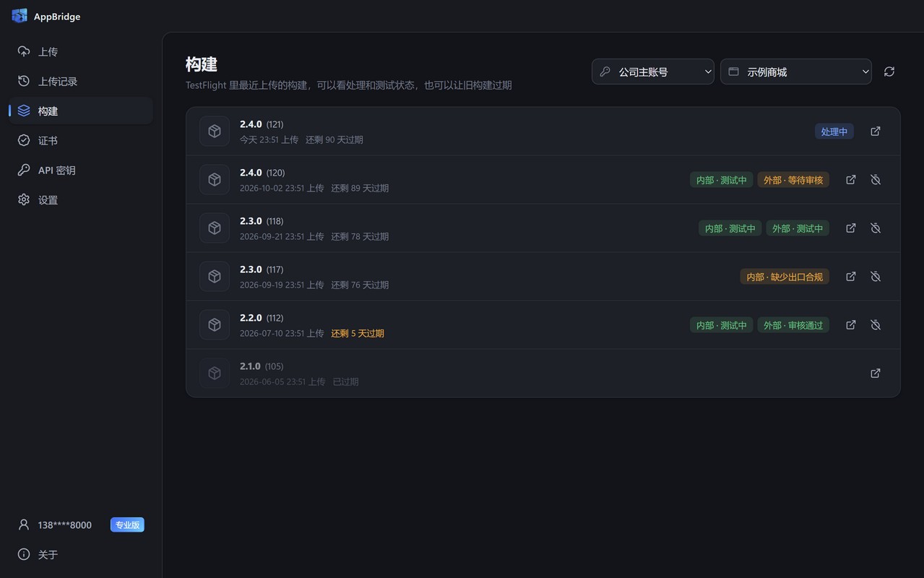Open the 上传 upload page
Viewport: 924px width, 578px height.
pos(81,52)
